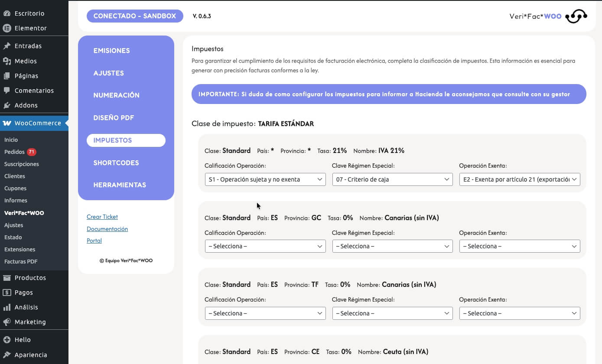Open Calificación Operación dropdown for IVA 21%
This screenshot has height=364, width=602.
[265, 179]
